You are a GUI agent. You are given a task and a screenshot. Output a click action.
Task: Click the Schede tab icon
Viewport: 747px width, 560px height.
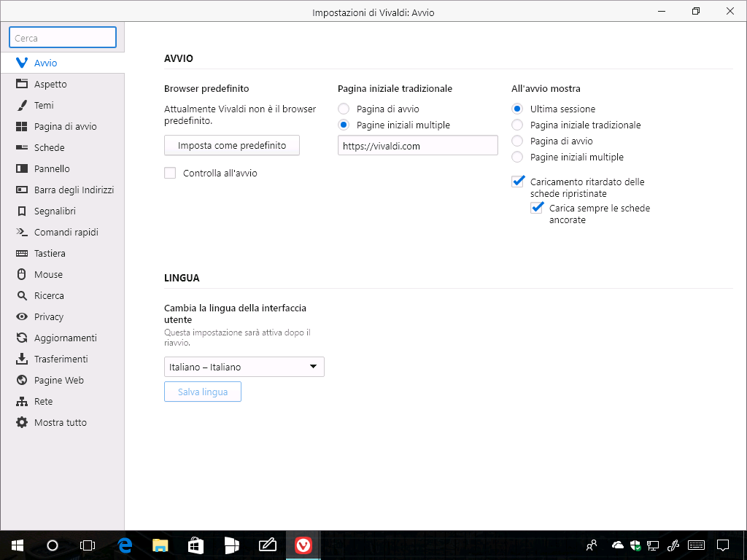pyautogui.click(x=22, y=147)
